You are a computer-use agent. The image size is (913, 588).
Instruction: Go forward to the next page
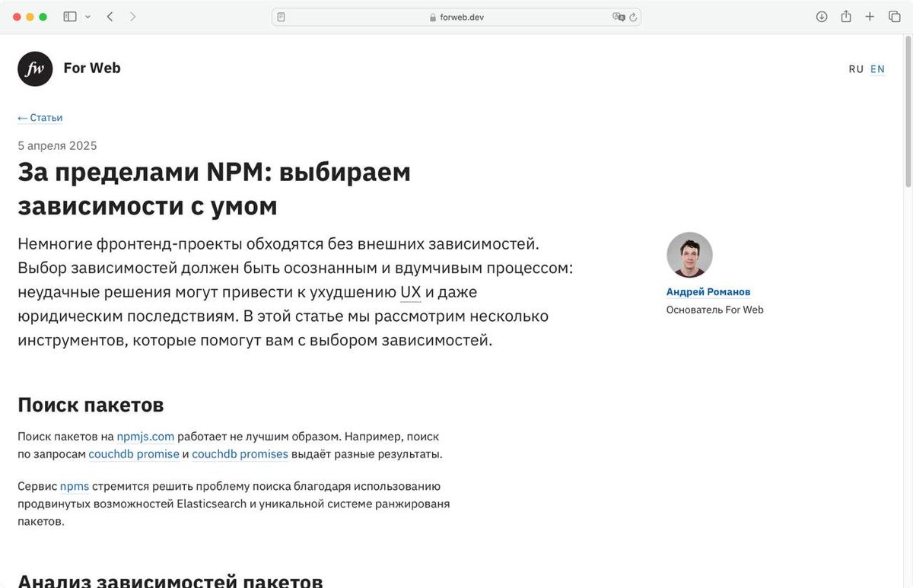tap(133, 17)
